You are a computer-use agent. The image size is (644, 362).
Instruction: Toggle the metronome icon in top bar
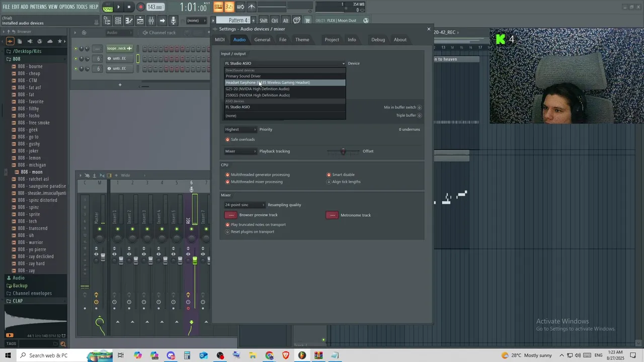point(252,7)
